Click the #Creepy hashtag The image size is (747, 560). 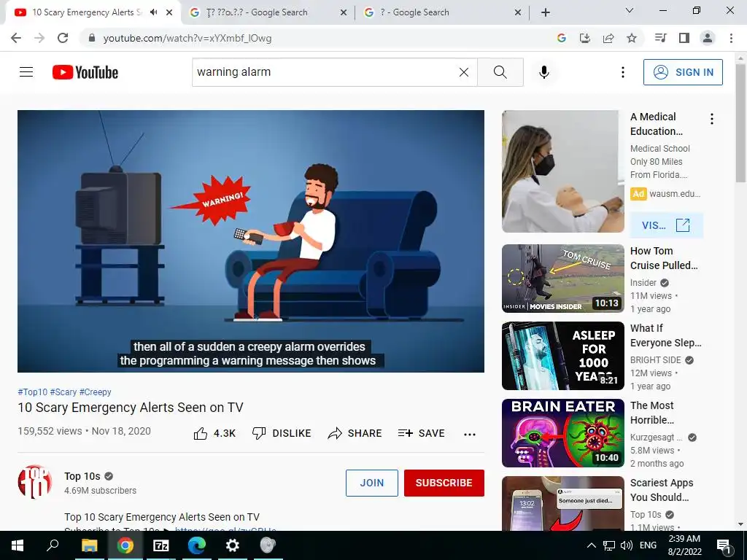click(96, 392)
